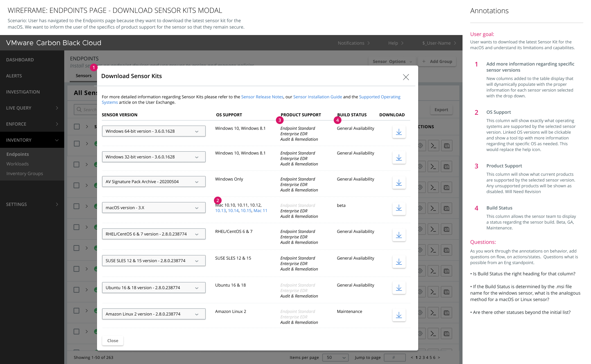Open macOS version - 3.X dropdown

154,208
